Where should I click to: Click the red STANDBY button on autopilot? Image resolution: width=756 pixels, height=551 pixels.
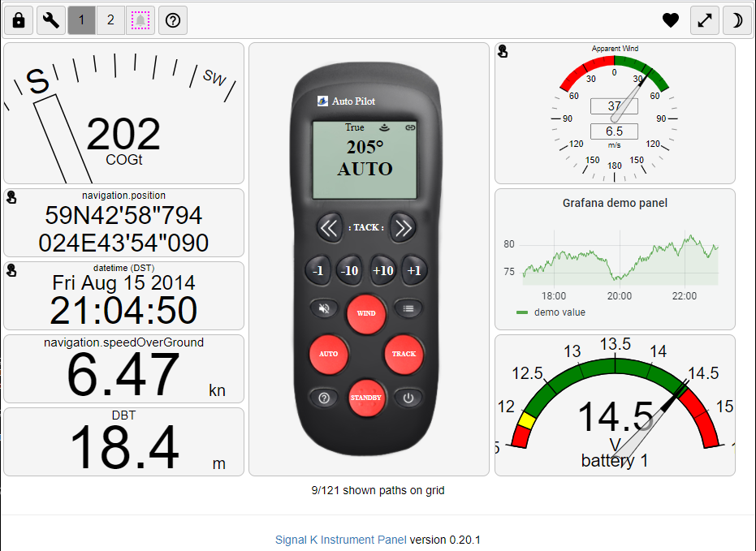pyautogui.click(x=366, y=398)
